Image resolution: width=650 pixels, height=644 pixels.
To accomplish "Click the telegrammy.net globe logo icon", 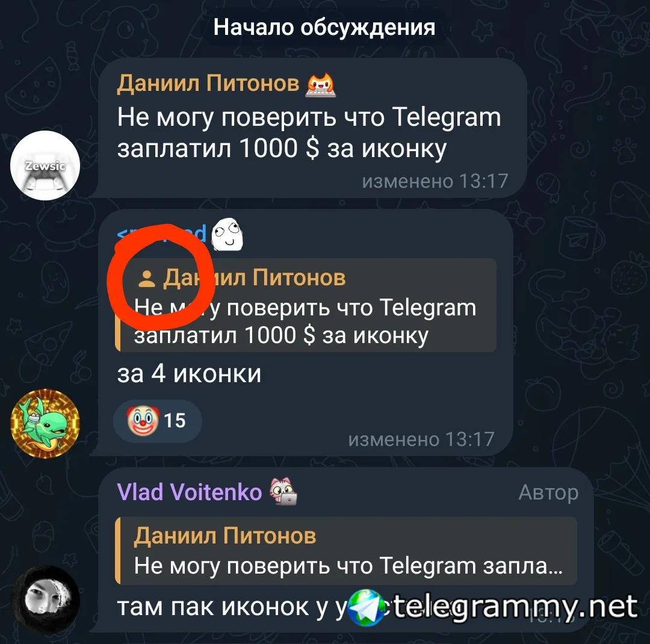I will [366, 607].
